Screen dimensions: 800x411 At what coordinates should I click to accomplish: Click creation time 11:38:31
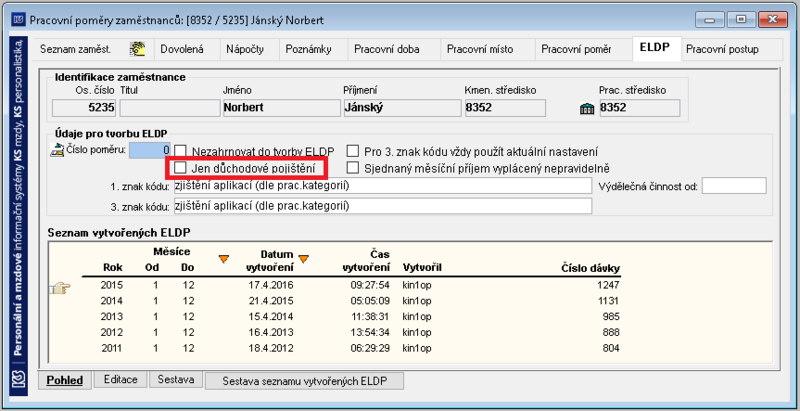tap(370, 317)
